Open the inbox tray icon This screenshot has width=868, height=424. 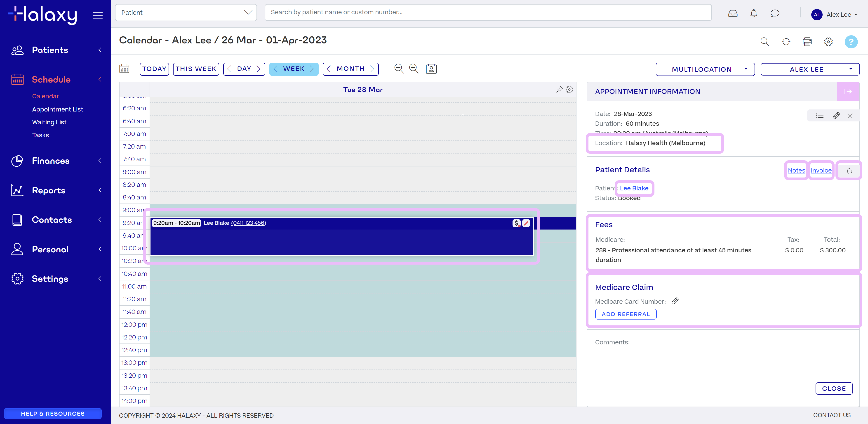[x=733, y=14]
